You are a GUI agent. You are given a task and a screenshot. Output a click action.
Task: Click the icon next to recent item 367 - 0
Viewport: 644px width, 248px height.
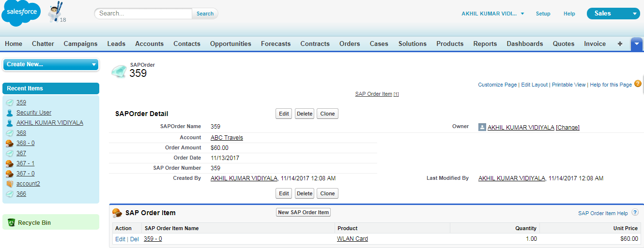[x=10, y=174]
